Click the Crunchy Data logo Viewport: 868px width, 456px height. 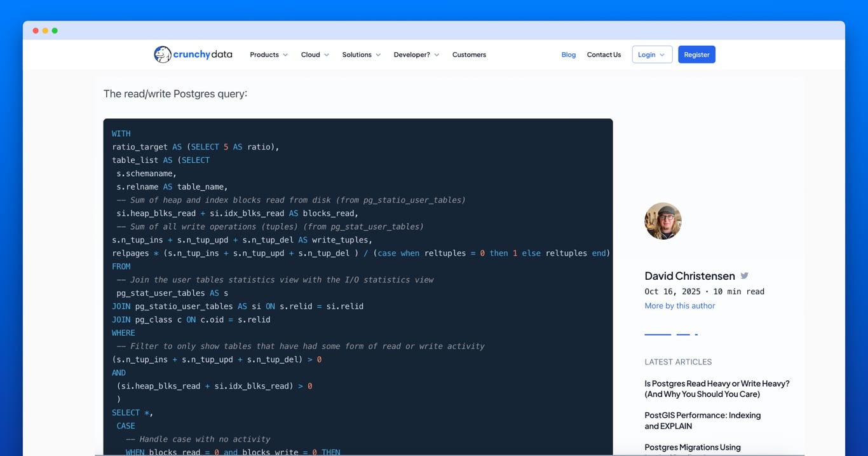tap(193, 55)
